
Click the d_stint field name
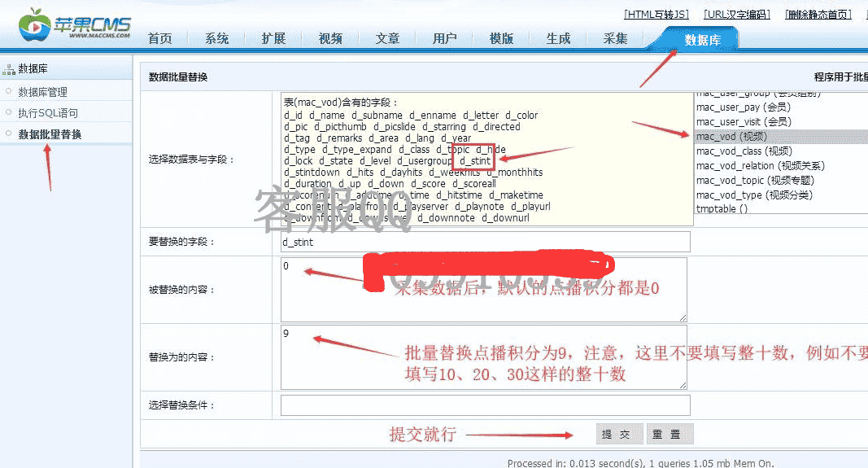tap(474, 160)
